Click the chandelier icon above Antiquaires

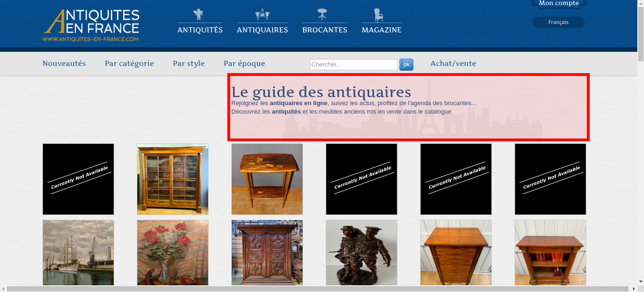(262, 14)
